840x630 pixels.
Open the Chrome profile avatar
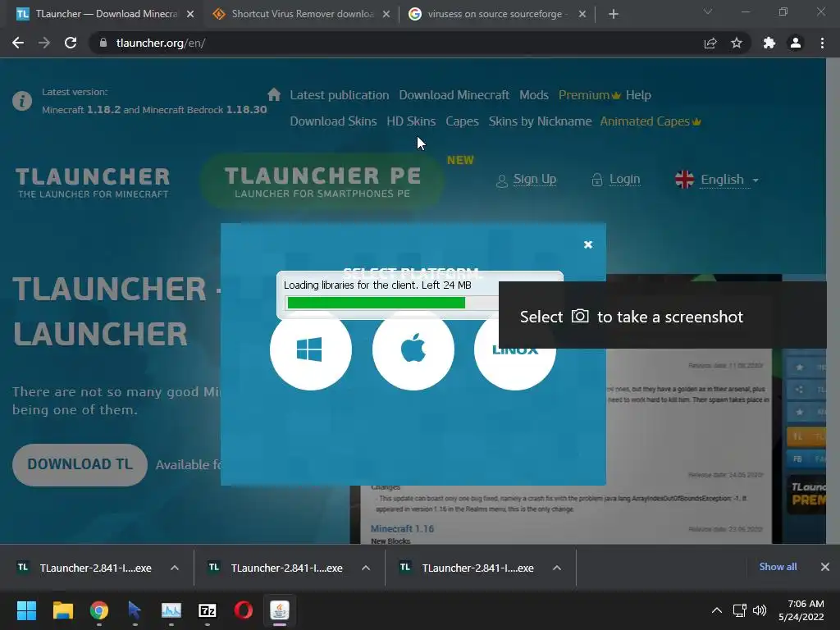[x=796, y=43]
